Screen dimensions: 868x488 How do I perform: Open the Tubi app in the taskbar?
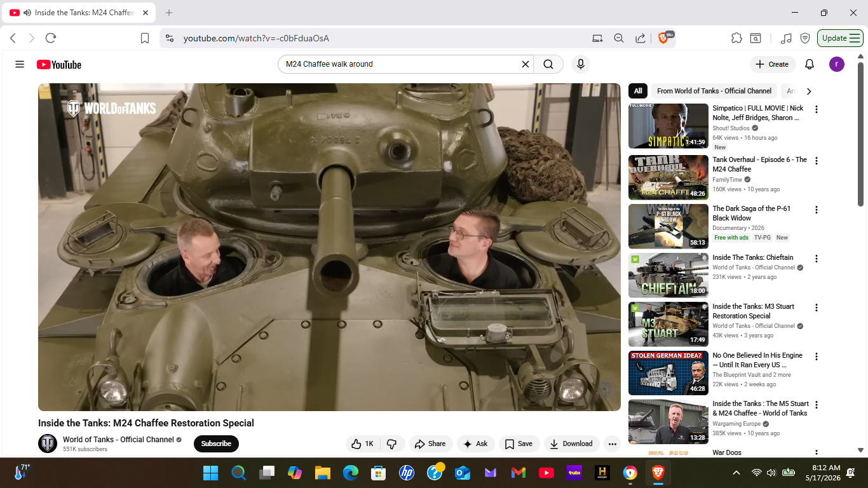click(x=574, y=473)
